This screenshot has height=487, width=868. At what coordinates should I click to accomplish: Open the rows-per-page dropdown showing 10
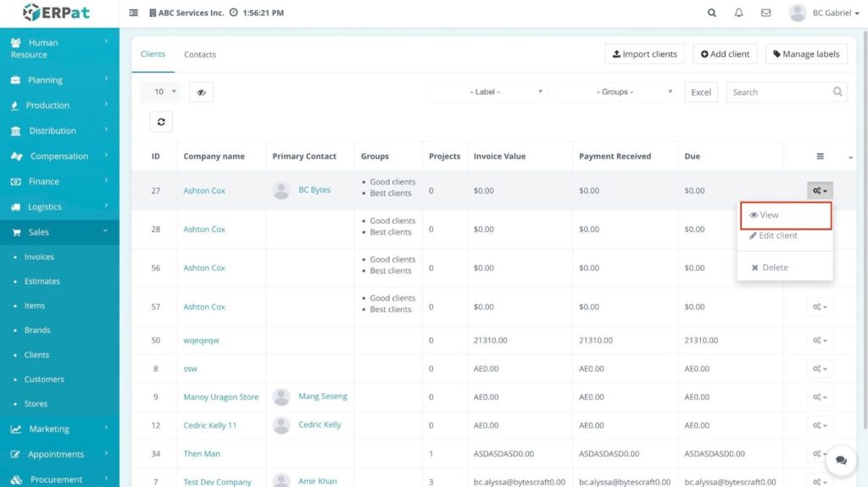tap(160, 91)
